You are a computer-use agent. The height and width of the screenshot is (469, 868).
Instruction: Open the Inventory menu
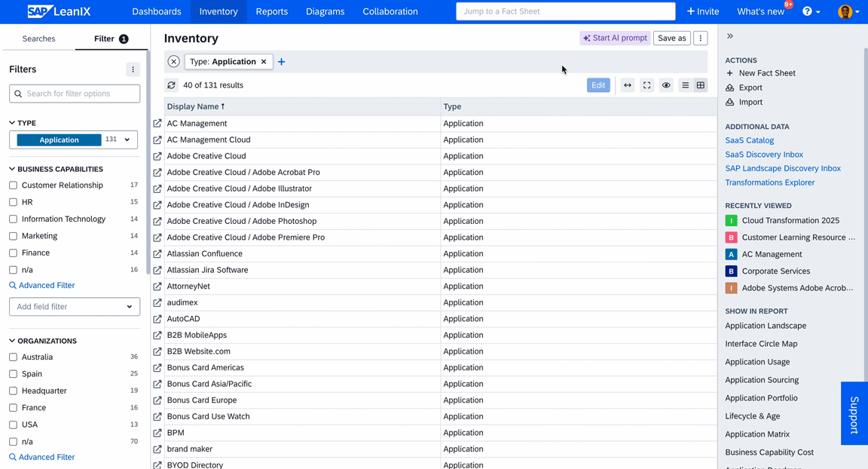tap(219, 11)
